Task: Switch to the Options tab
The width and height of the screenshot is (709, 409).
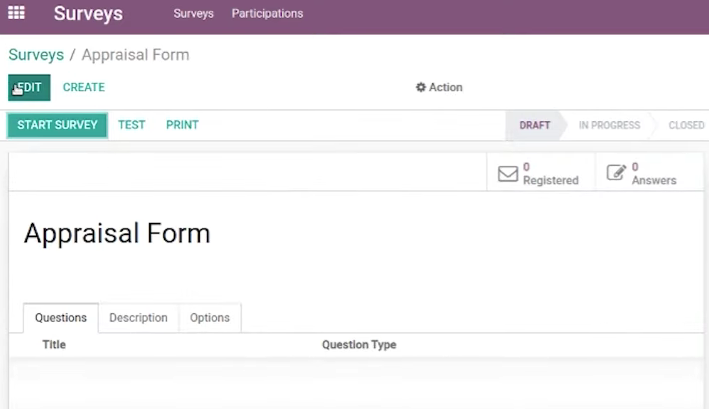Action: [x=210, y=318]
